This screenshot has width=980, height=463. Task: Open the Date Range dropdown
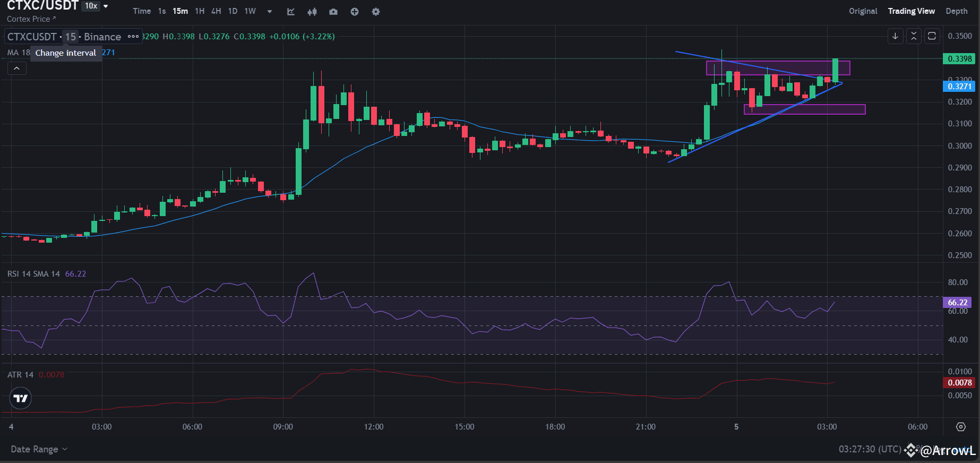tap(39, 449)
